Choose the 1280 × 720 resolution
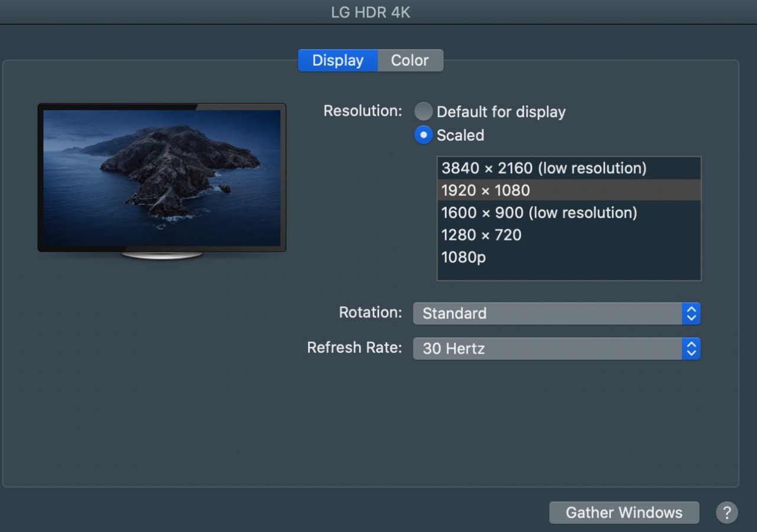Viewport: 757px width, 532px height. pyautogui.click(x=569, y=235)
